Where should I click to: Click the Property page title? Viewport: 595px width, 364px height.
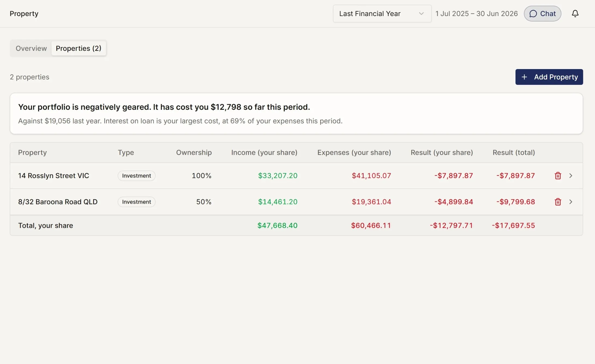coord(24,14)
